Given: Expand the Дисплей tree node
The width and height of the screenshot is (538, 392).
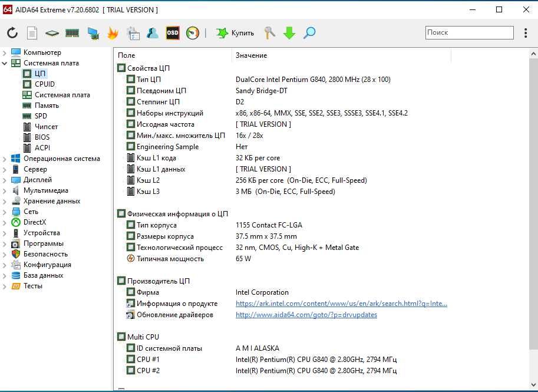Looking at the screenshot, I should 5,180.
